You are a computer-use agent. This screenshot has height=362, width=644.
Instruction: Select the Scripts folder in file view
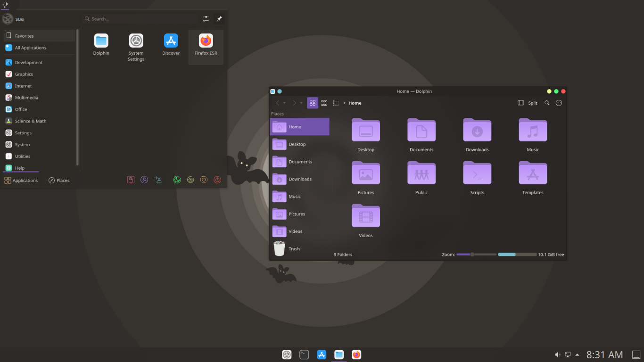[477, 178]
